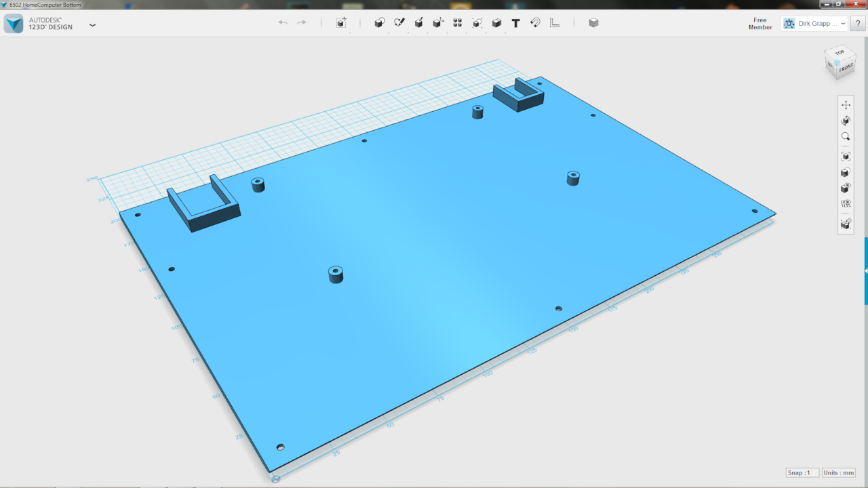Select the Orbit navigation tool
Image resolution: width=868 pixels, height=488 pixels.
coord(846,121)
